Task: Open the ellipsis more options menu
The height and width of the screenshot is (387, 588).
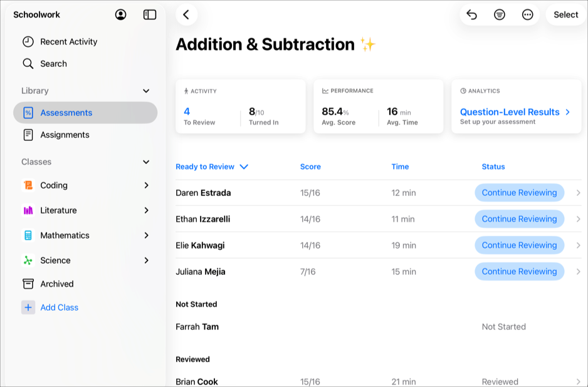Action: [x=527, y=14]
